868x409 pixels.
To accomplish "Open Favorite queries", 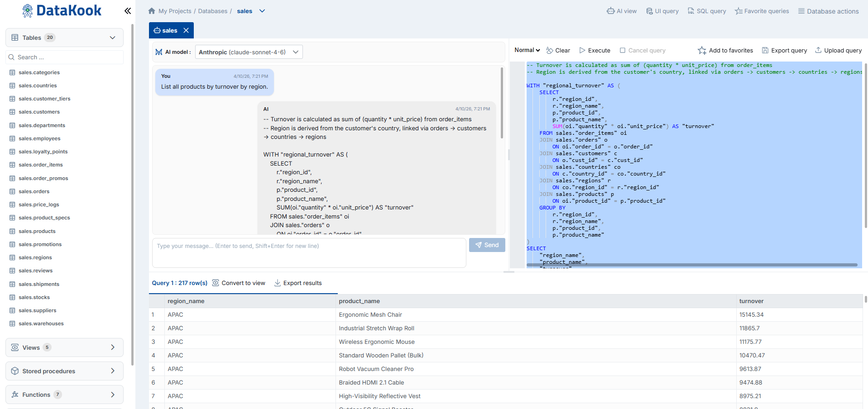I will click(761, 11).
